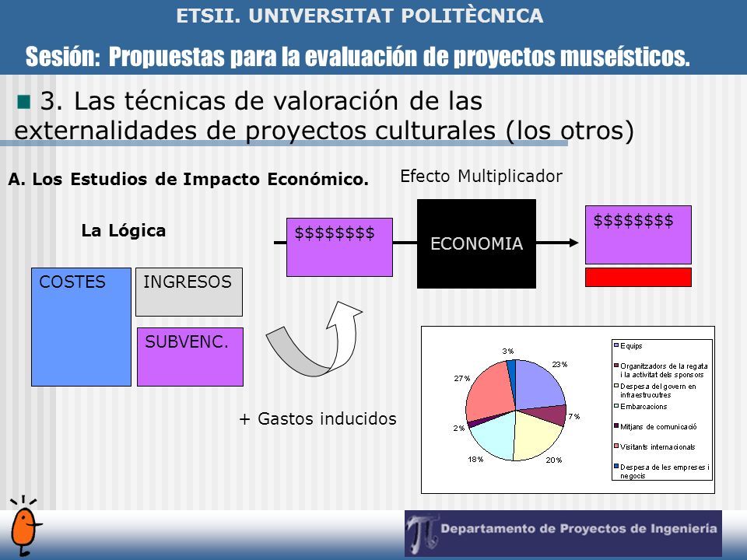This screenshot has height=560, width=747.
Task: Click the orange cartoon mascot character
Action: pyautogui.click(x=25, y=526)
